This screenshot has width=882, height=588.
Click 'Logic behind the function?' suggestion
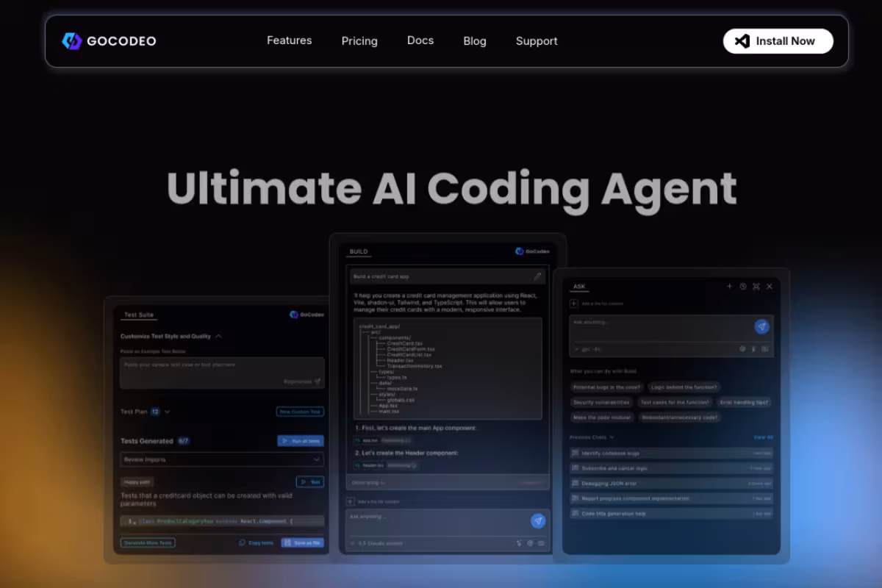tap(684, 387)
